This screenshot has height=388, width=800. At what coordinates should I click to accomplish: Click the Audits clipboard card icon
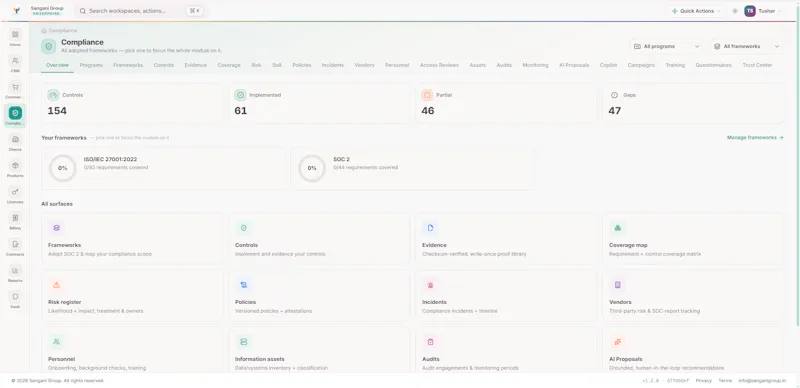(431, 342)
